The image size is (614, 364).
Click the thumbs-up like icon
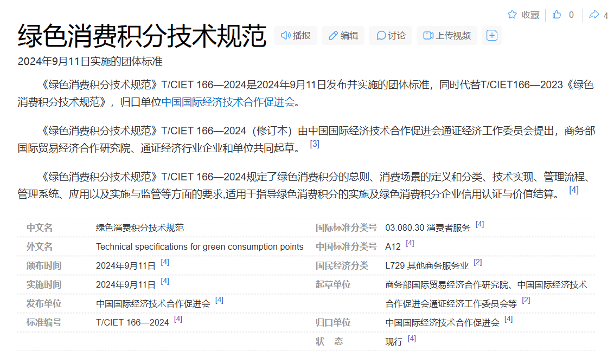point(557,15)
